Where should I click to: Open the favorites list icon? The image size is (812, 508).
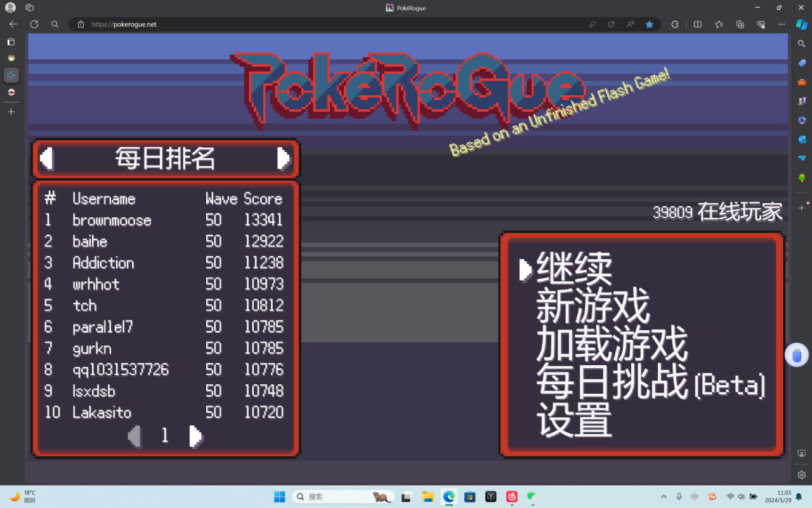719,24
